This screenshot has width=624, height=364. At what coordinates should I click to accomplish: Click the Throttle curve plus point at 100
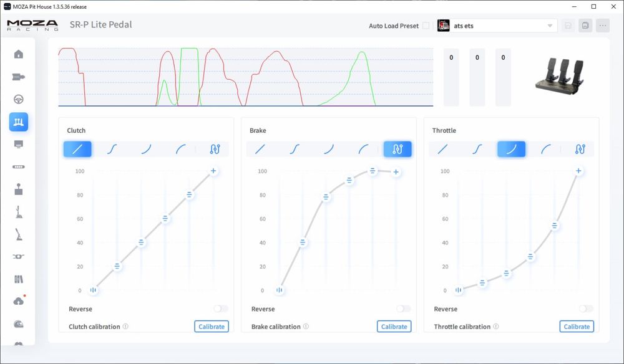tap(578, 171)
